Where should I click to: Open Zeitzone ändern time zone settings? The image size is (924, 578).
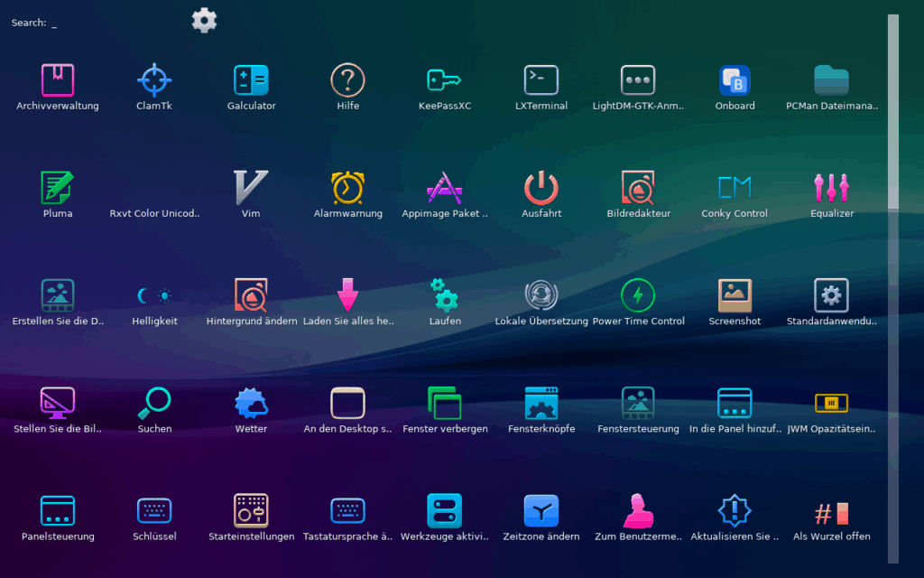[x=541, y=511]
